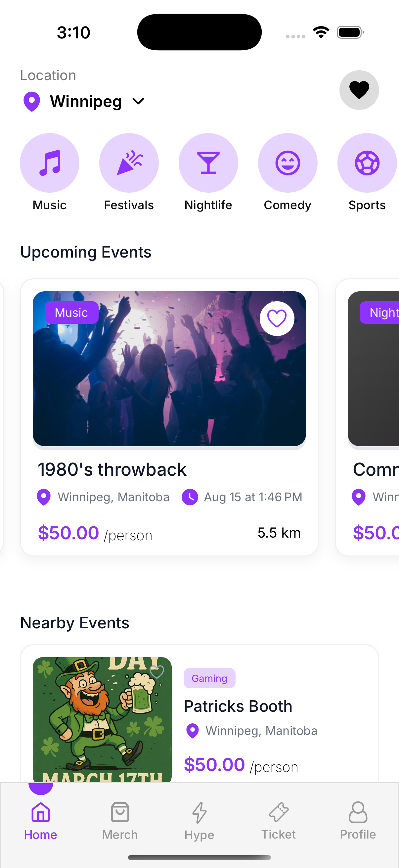Expand the Winnipeg location chevron
399x868 pixels.
tap(138, 101)
